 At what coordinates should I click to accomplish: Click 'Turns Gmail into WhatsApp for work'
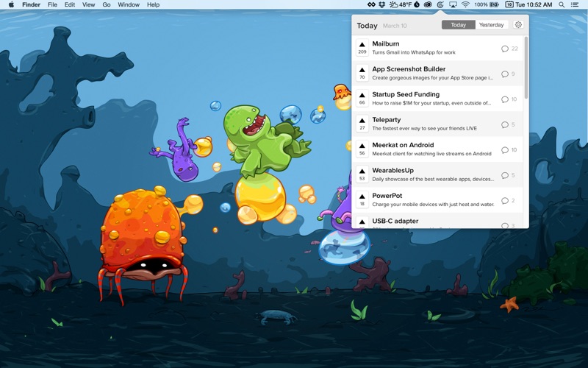pyautogui.click(x=414, y=52)
